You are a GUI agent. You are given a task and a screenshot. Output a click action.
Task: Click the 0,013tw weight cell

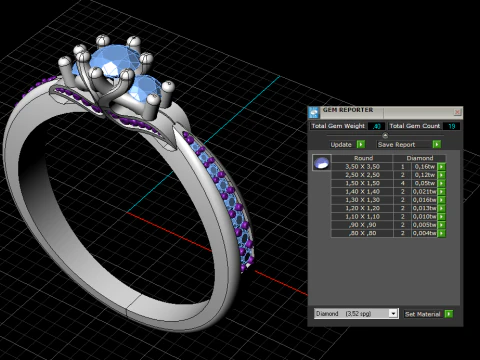click(425, 208)
